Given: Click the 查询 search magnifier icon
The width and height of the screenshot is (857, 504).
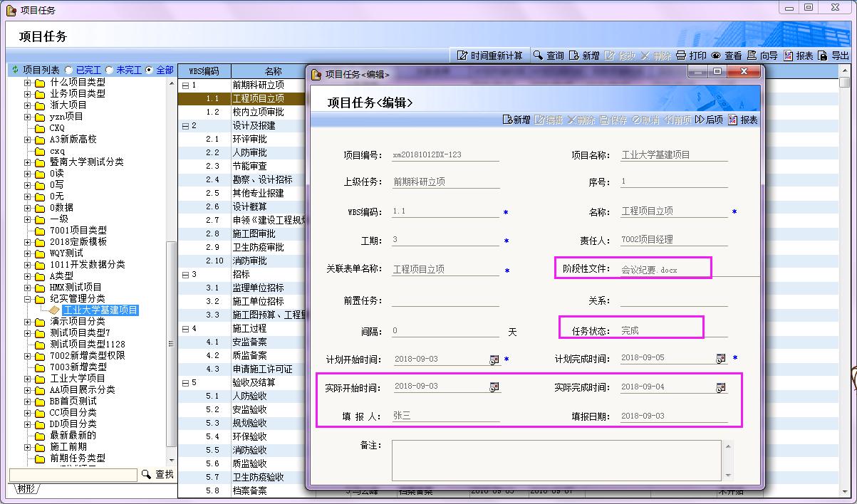Looking at the screenshot, I should [539, 56].
